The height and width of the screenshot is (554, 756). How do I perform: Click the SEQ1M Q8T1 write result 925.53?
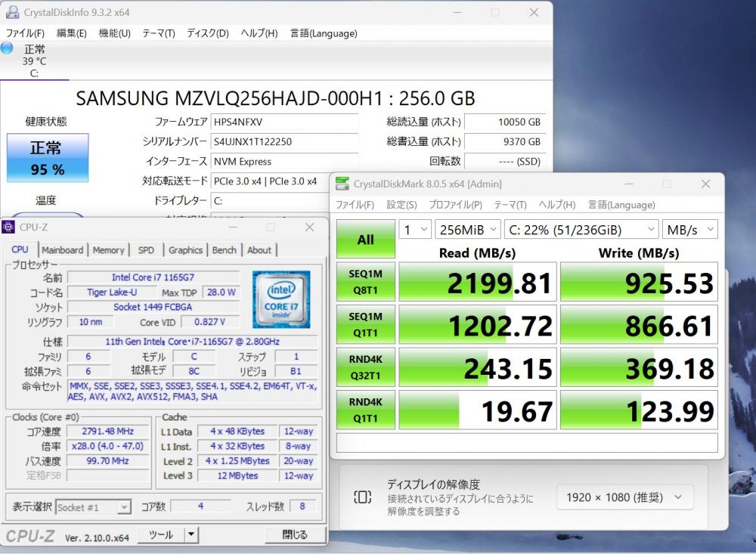(x=640, y=282)
